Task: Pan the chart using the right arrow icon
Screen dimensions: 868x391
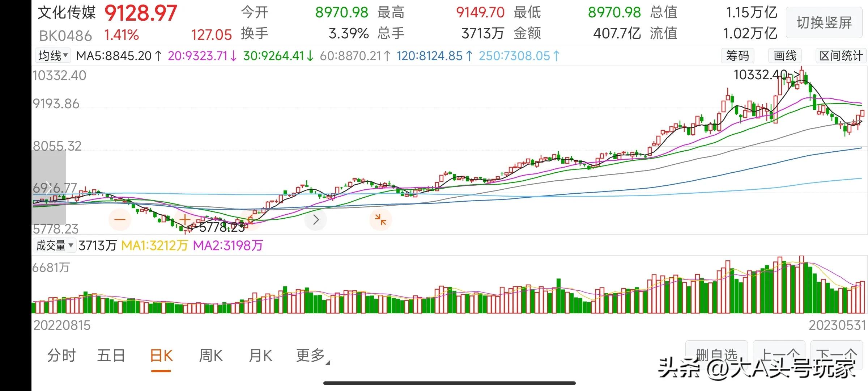Action: coord(315,219)
